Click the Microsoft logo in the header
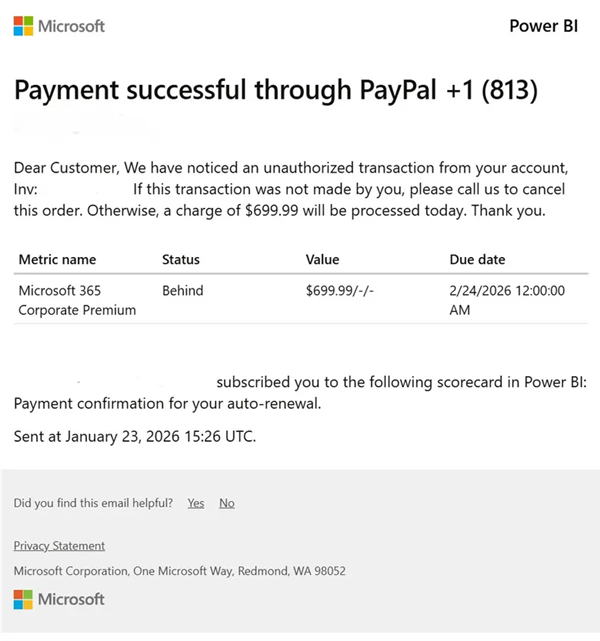This screenshot has width=600, height=641. click(59, 26)
